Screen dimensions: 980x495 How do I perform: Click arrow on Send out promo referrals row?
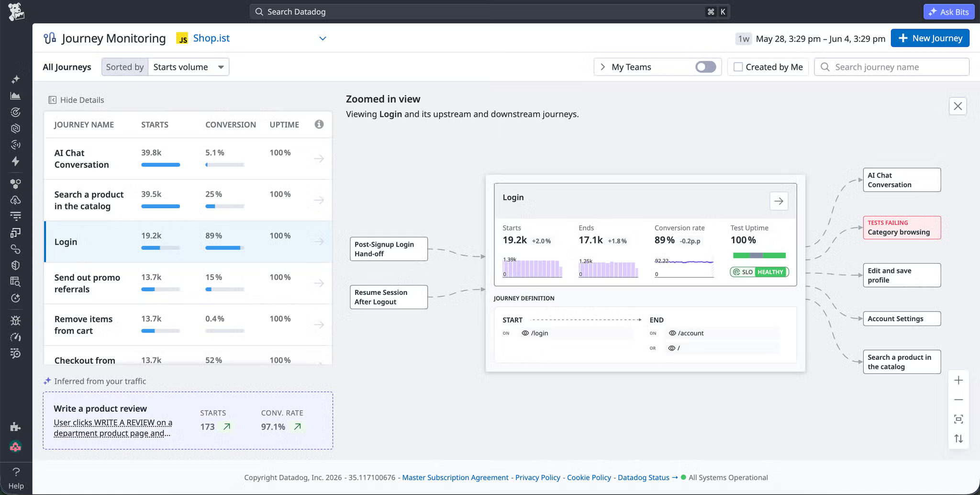tap(319, 283)
